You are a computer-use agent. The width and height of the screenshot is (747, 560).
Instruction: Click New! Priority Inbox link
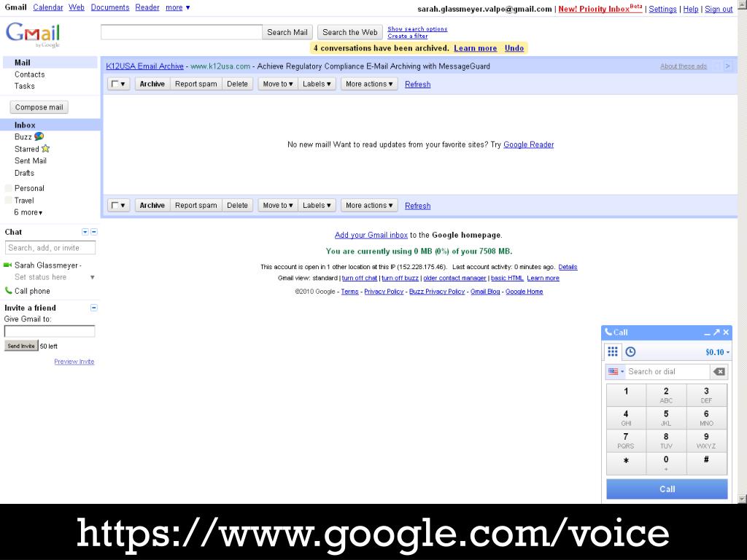600,9
